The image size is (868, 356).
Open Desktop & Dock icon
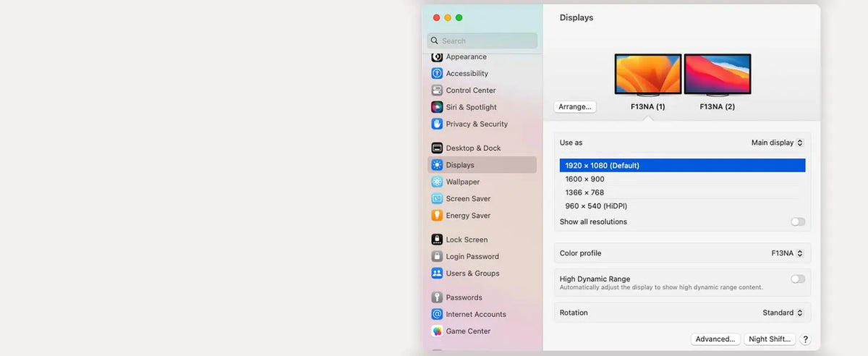(437, 148)
